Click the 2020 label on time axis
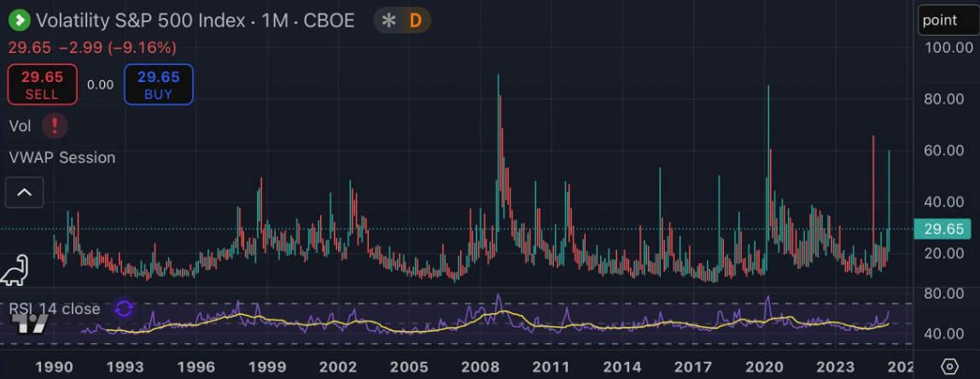 766,366
